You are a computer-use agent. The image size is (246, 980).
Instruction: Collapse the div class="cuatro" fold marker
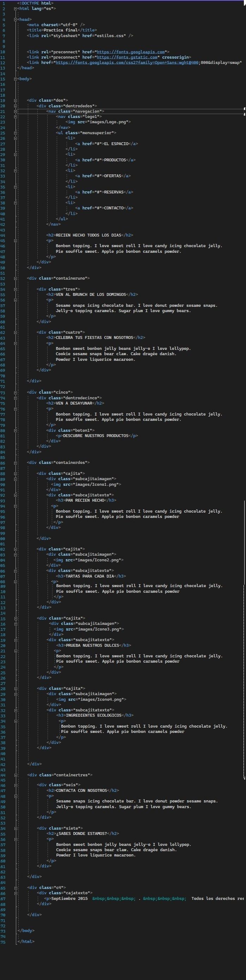coord(15,332)
